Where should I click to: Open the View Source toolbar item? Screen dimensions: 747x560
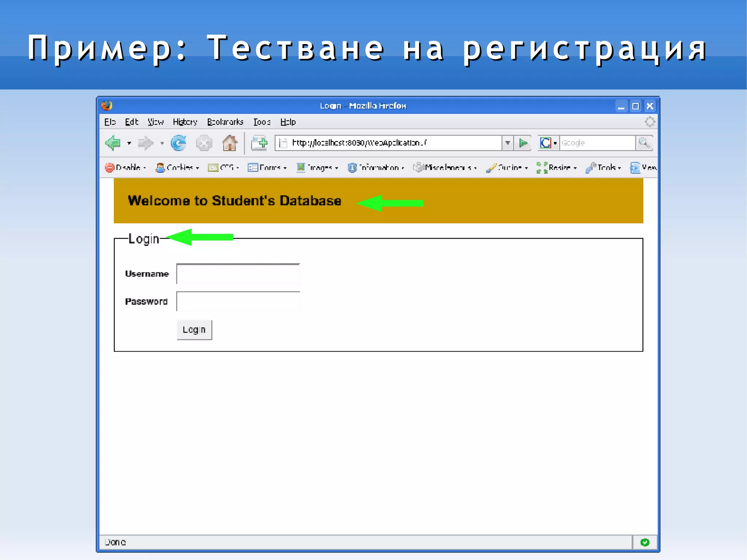tap(643, 167)
